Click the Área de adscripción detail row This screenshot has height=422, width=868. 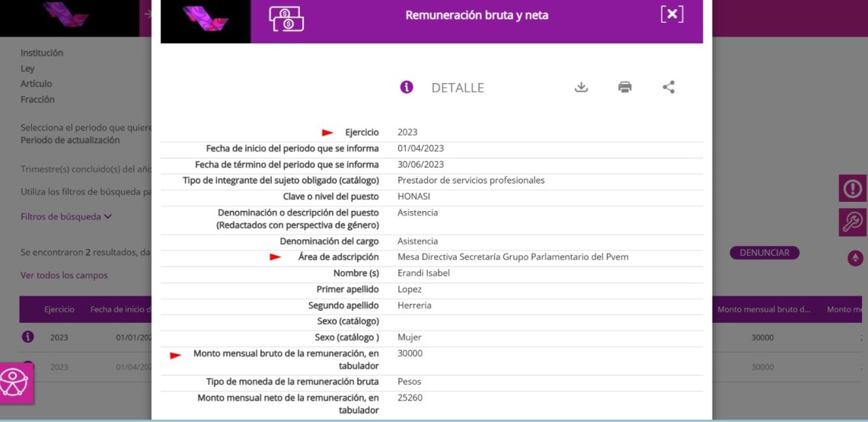[431, 257]
